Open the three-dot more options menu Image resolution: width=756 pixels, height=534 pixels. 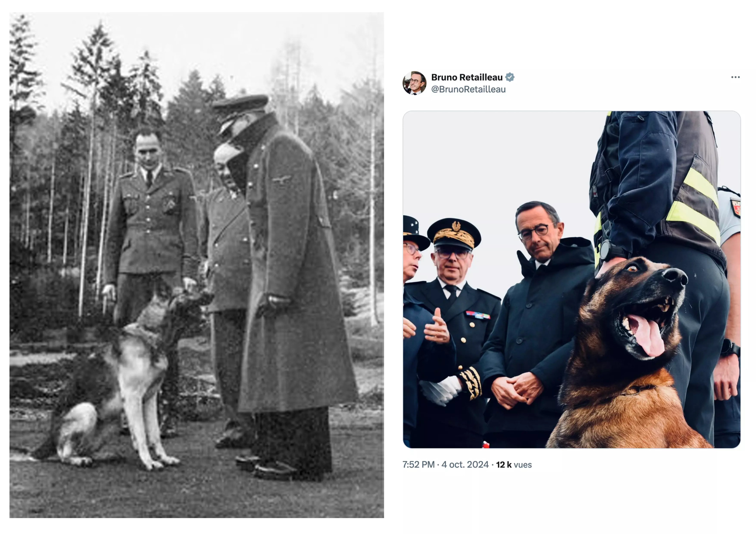735,77
